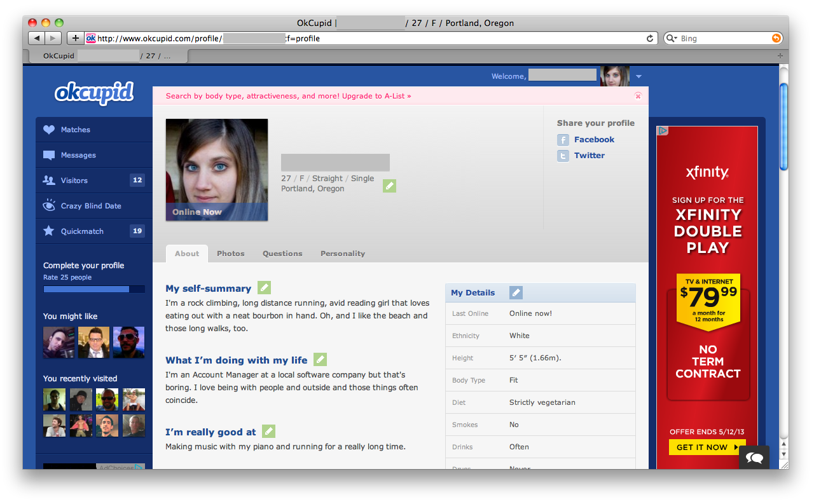Open the Questions tab
The height and width of the screenshot is (504, 814).
click(282, 254)
